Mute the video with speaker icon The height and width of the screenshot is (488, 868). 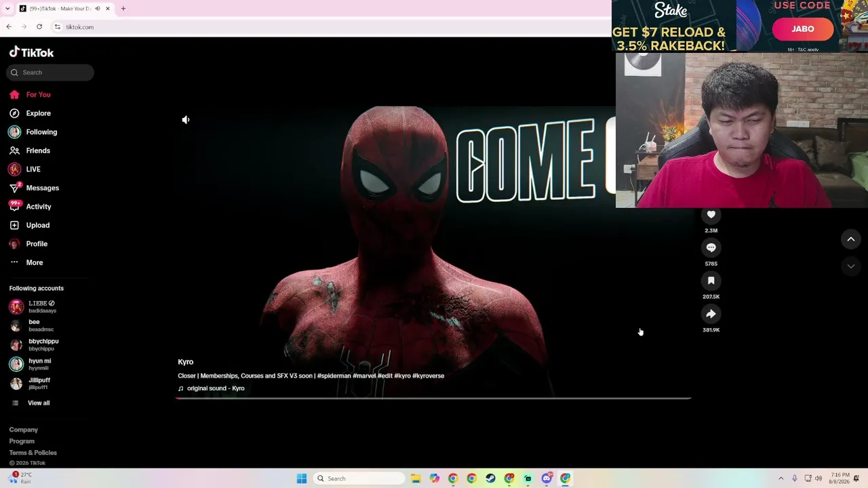coord(186,120)
